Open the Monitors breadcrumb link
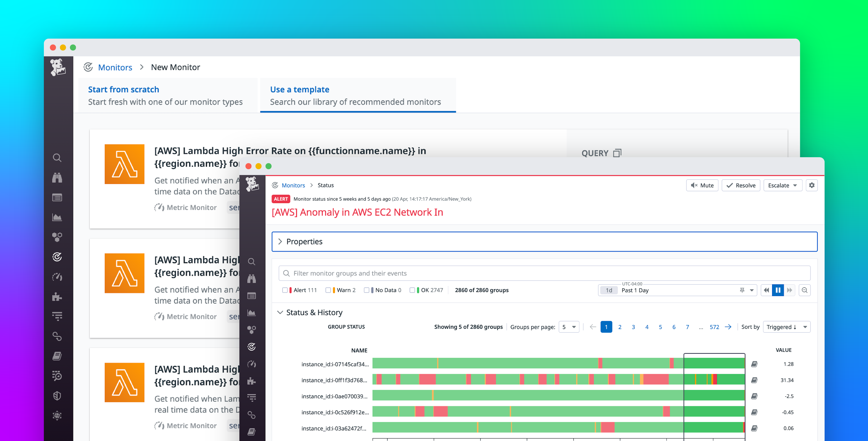Viewport: 868px width, 441px height. click(x=293, y=185)
